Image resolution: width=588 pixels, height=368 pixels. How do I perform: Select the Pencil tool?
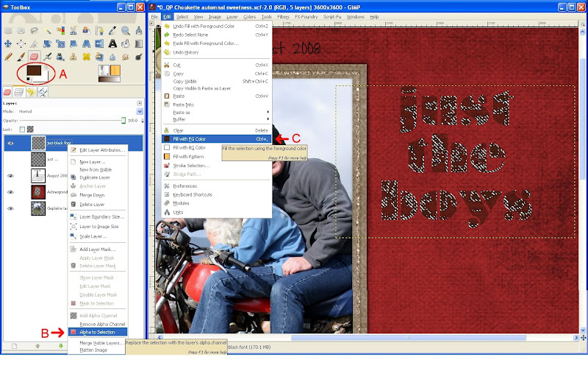point(8,57)
